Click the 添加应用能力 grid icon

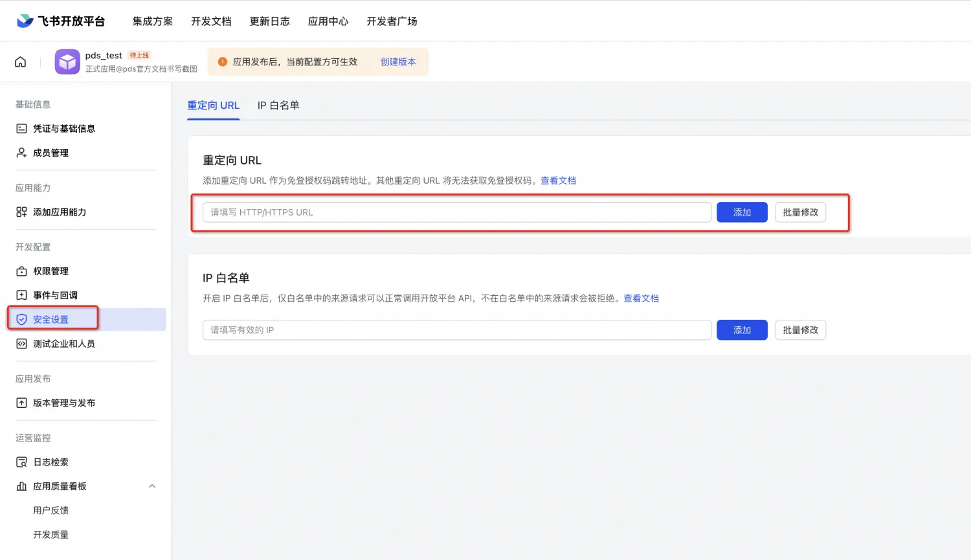click(21, 212)
